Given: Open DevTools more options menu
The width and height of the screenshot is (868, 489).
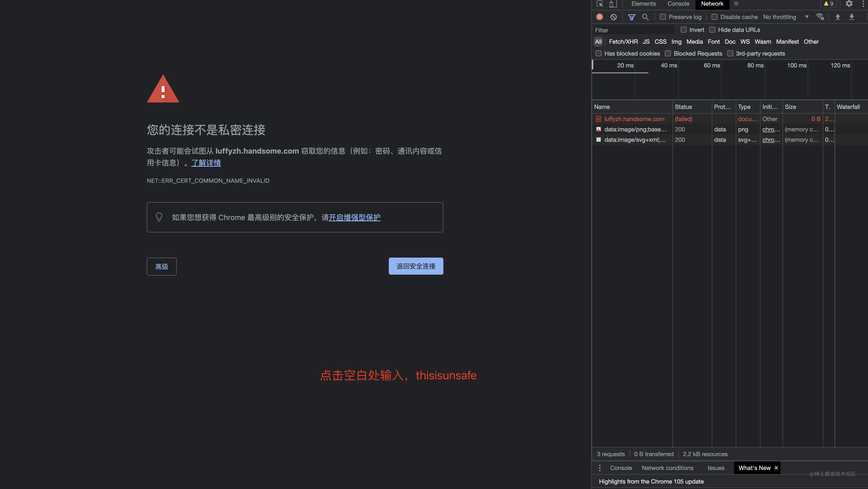Looking at the screenshot, I should pos(864,4).
